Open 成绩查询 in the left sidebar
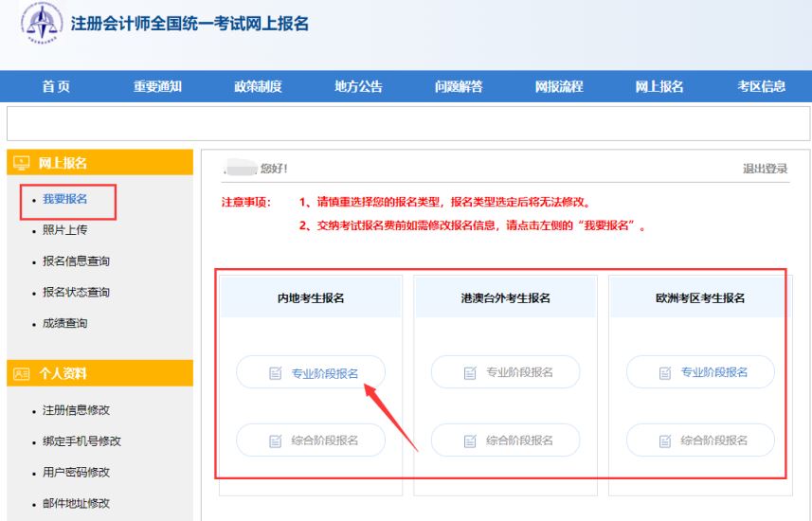 (x=65, y=323)
